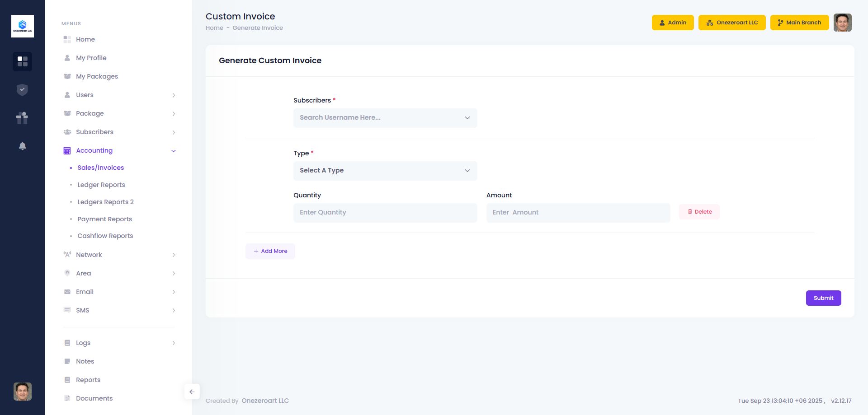
Task: Open Ledger Reports submenu item
Action: click(101, 185)
